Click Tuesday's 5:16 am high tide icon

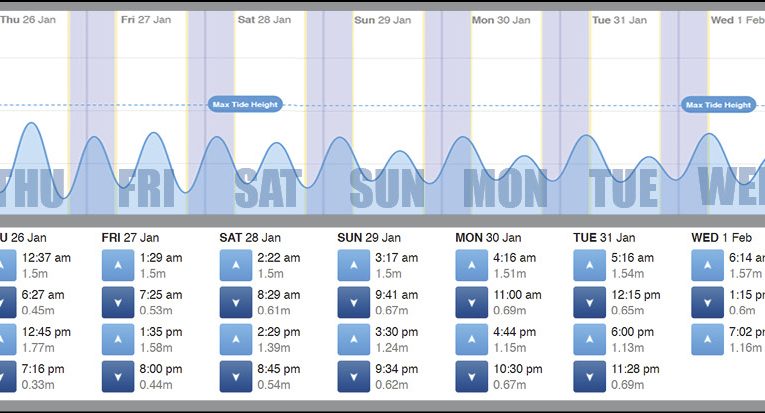(x=589, y=265)
